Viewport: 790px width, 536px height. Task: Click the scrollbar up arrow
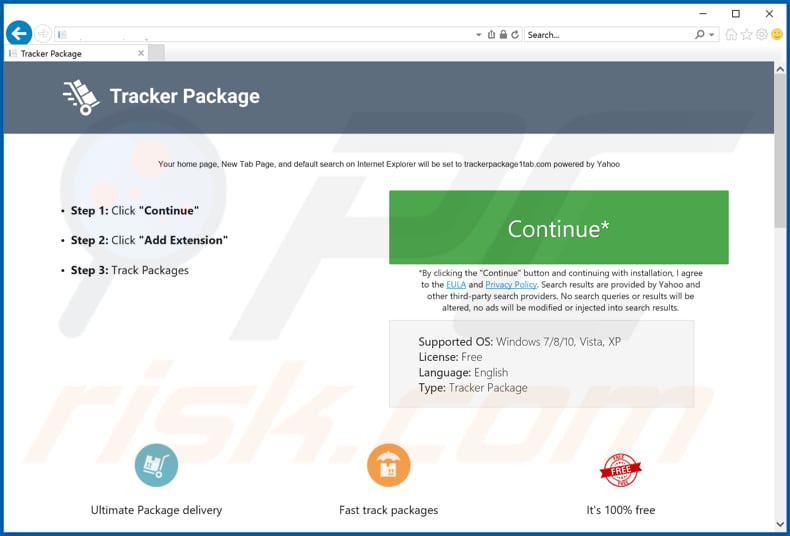click(780, 69)
